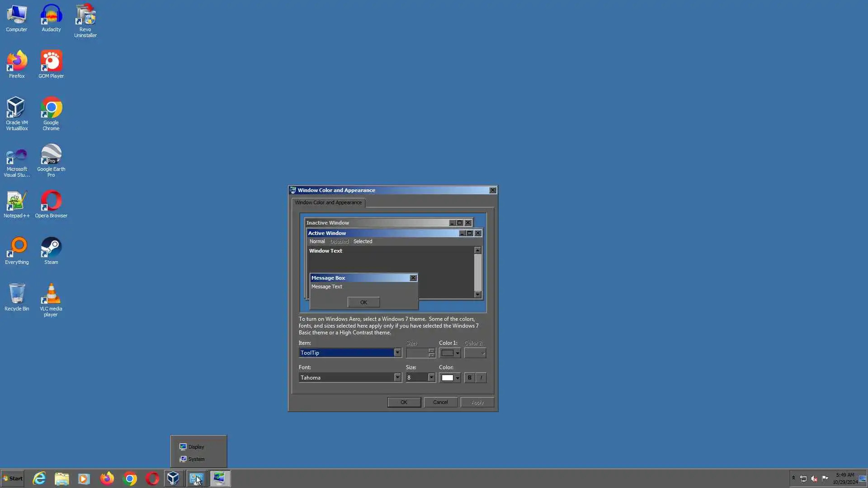Click the Cancel button
This screenshot has height=488, width=868.
point(440,402)
